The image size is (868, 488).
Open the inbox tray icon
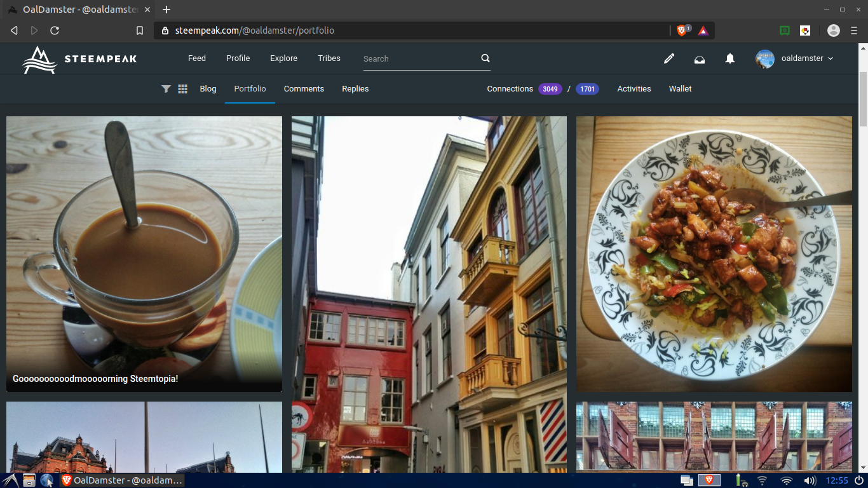[700, 59]
